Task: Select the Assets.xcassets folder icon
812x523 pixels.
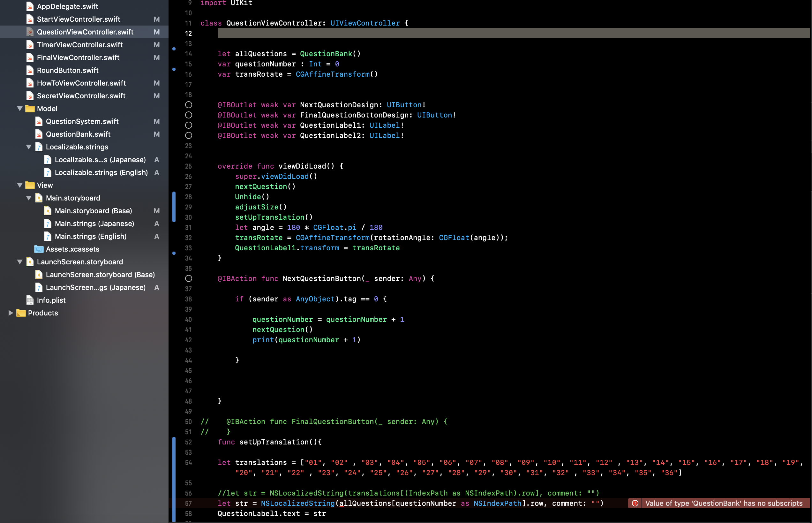Action: coord(39,249)
